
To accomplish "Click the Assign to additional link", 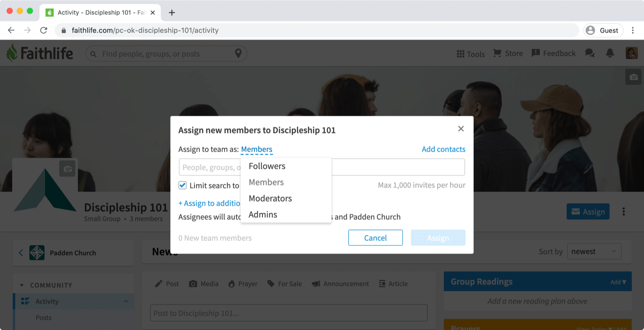I will pos(209,203).
